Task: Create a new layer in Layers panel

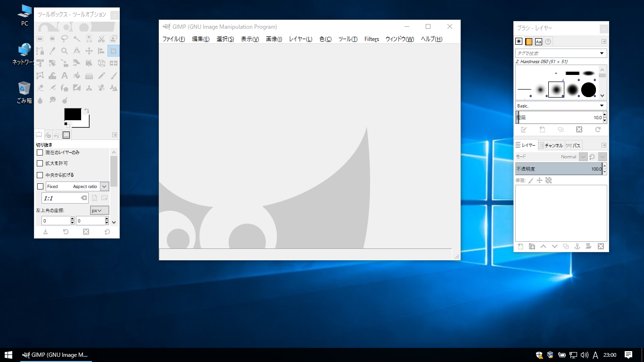Action: click(x=520, y=246)
